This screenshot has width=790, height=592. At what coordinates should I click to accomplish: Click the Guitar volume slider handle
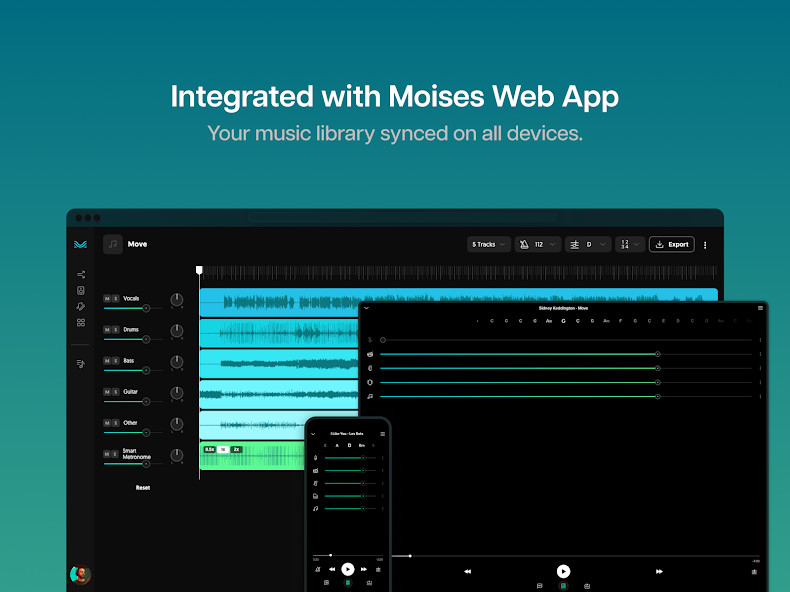[146, 402]
